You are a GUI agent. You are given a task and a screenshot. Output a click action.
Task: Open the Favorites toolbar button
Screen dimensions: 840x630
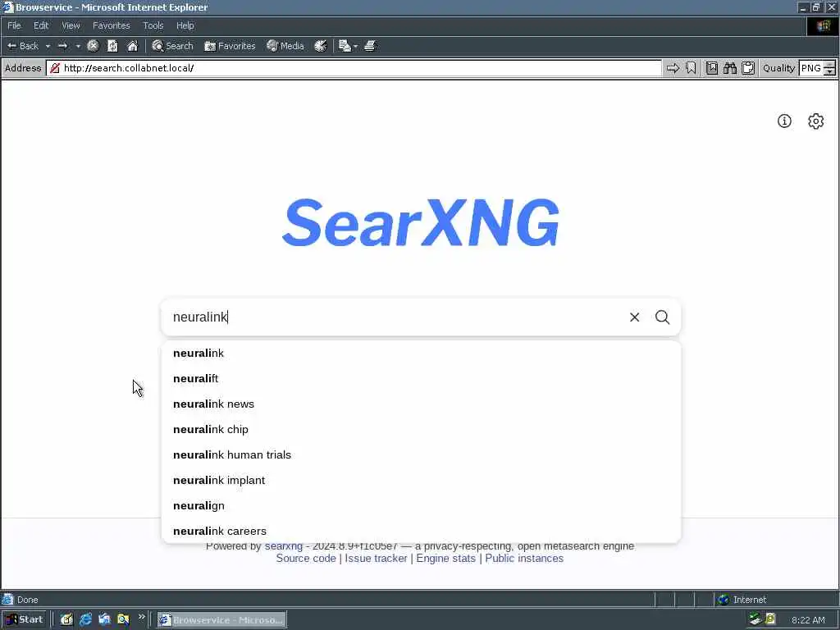click(x=230, y=46)
